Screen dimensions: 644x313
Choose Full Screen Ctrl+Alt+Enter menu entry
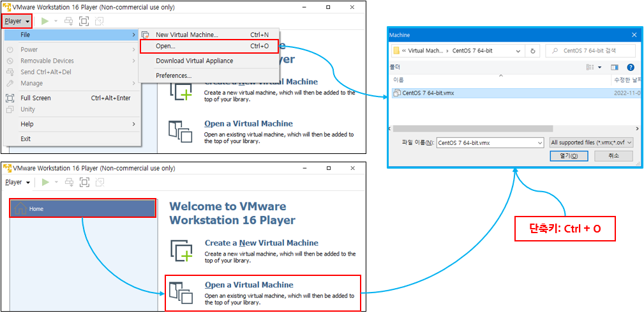(72, 98)
